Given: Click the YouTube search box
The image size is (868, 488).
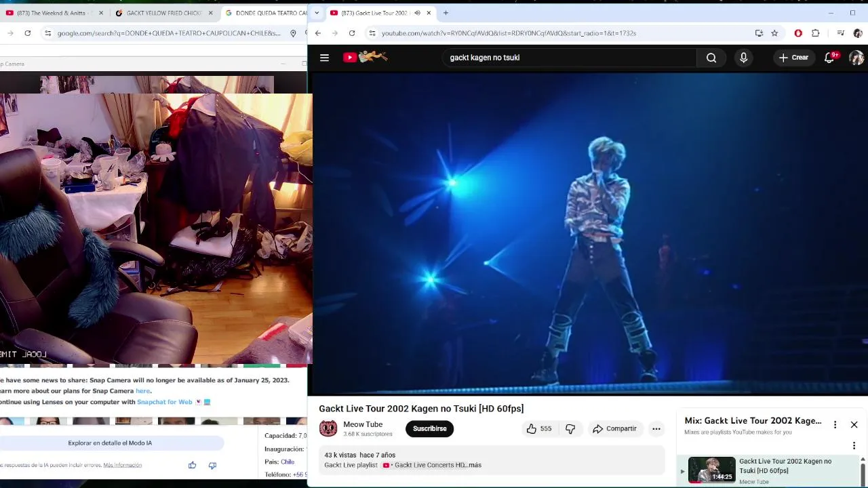Looking at the screenshot, I should click(568, 58).
